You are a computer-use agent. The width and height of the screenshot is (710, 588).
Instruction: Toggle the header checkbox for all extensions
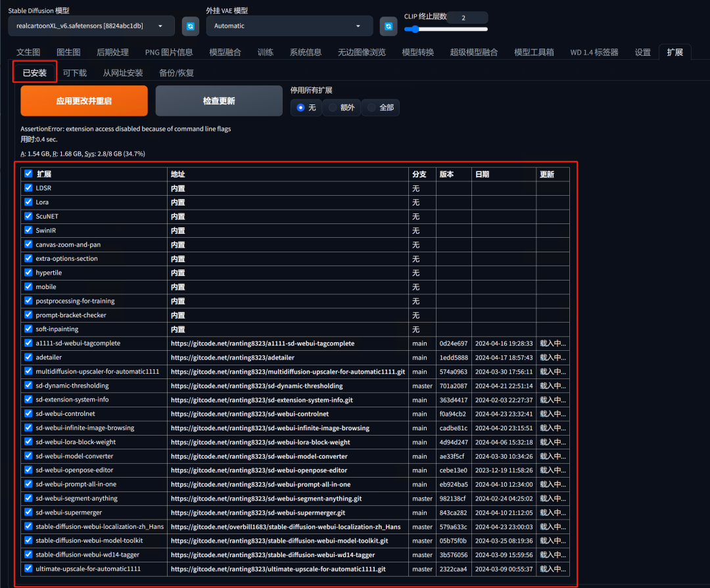pos(28,173)
